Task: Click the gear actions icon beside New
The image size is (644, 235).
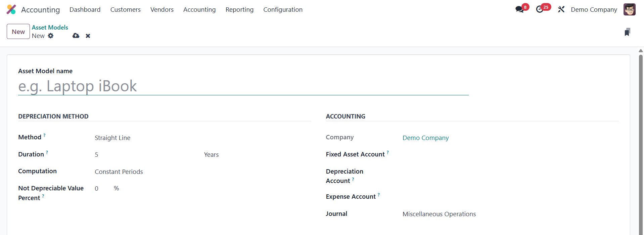Action: click(x=51, y=36)
